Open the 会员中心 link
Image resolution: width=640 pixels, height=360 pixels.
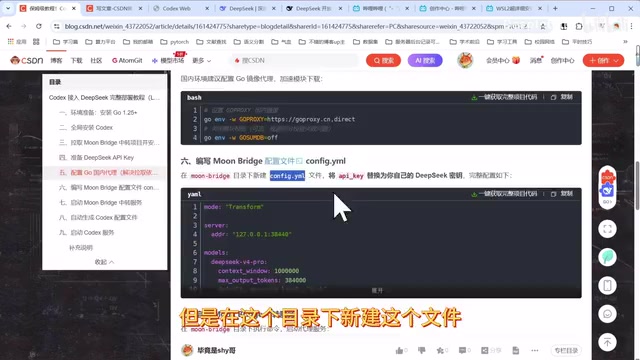click(x=502, y=60)
